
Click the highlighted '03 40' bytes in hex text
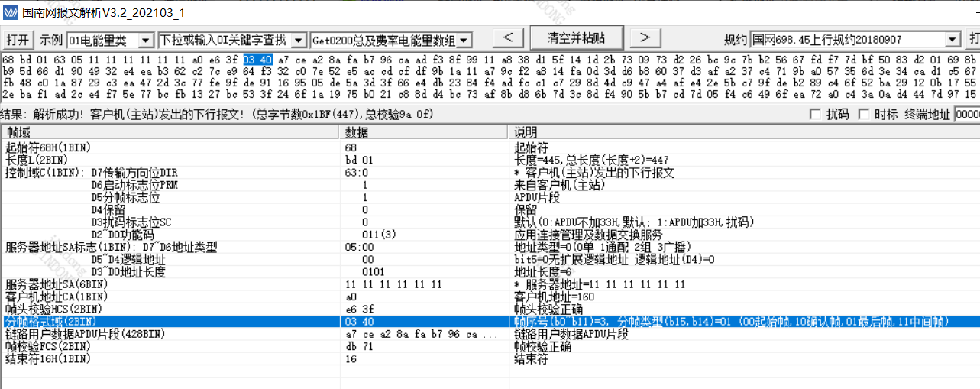(258, 60)
